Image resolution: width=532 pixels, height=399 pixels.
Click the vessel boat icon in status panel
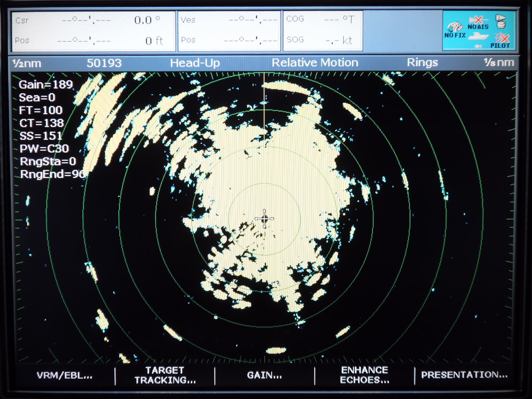478,36
